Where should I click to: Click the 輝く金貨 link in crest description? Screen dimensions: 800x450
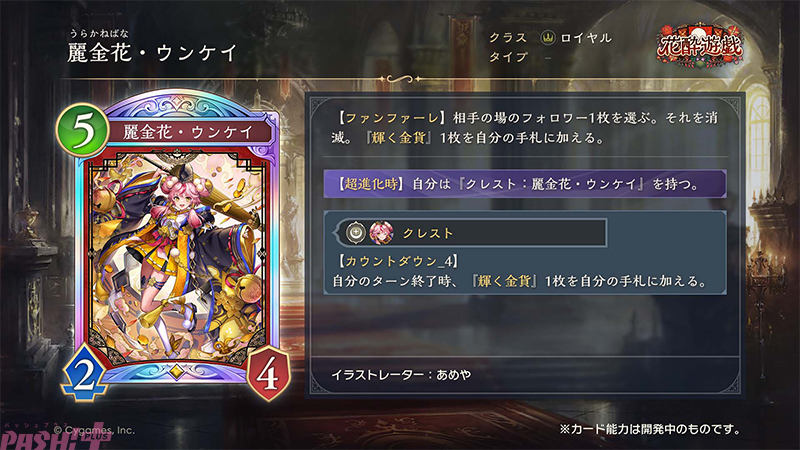[x=505, y=281]
